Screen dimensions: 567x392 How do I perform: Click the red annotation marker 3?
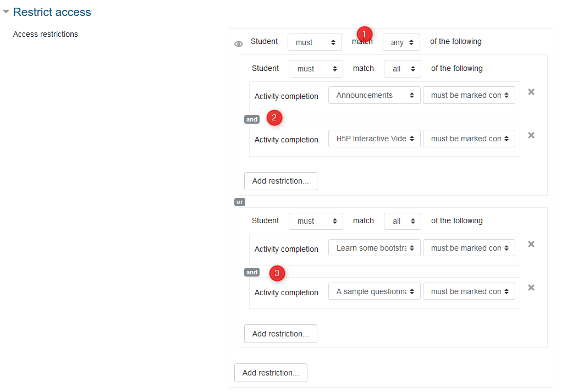point(277,273)
